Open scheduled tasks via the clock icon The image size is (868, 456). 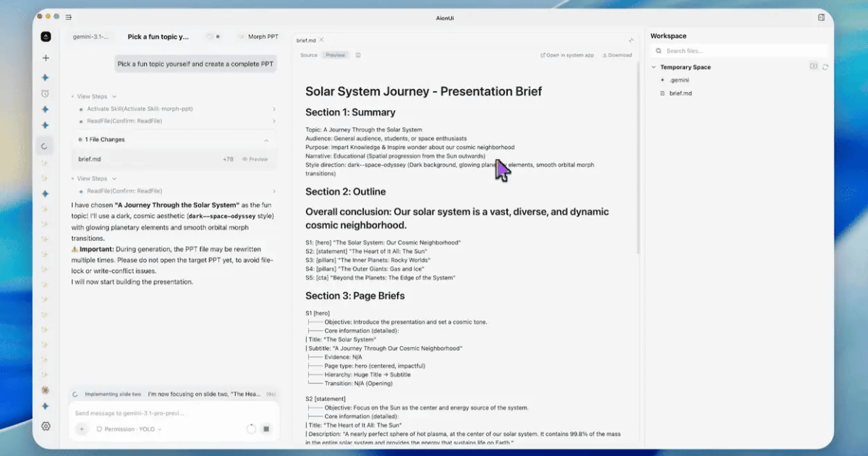pos(46,93)
